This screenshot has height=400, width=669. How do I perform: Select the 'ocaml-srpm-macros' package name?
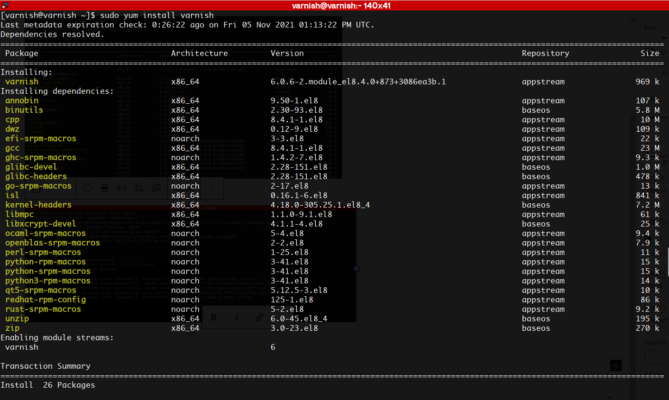(45, 233)
